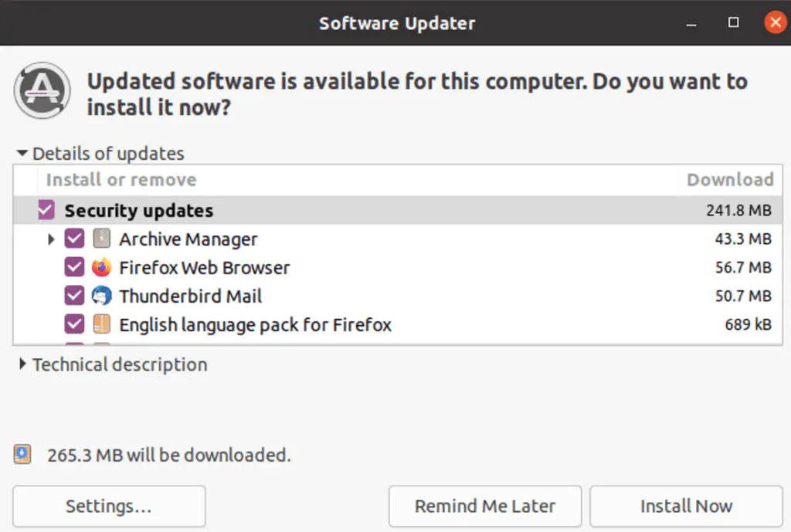
Task: Close the Software Updater window
Action: click(x=775, y=23)
